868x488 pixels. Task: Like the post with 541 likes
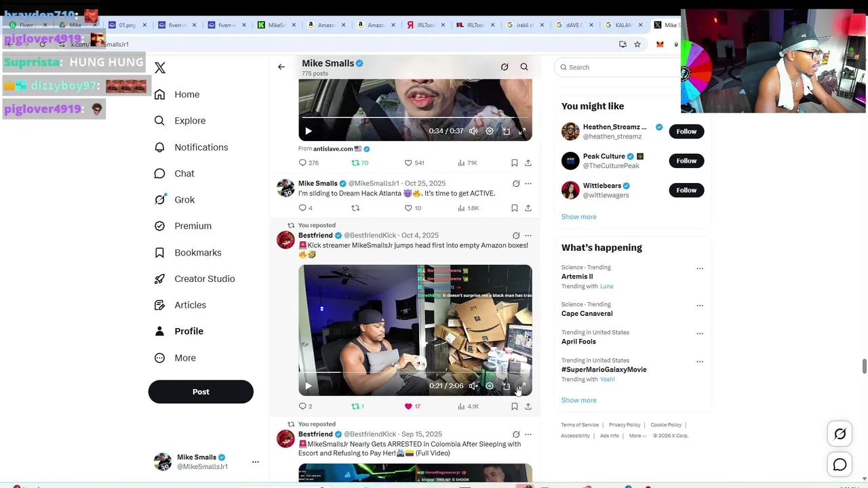coord(414,163)
